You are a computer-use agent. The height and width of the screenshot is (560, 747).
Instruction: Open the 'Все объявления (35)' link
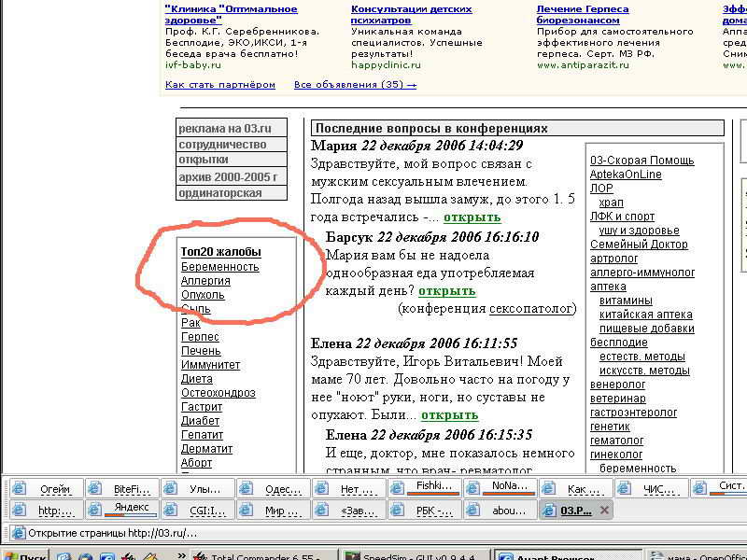point(355,85)
